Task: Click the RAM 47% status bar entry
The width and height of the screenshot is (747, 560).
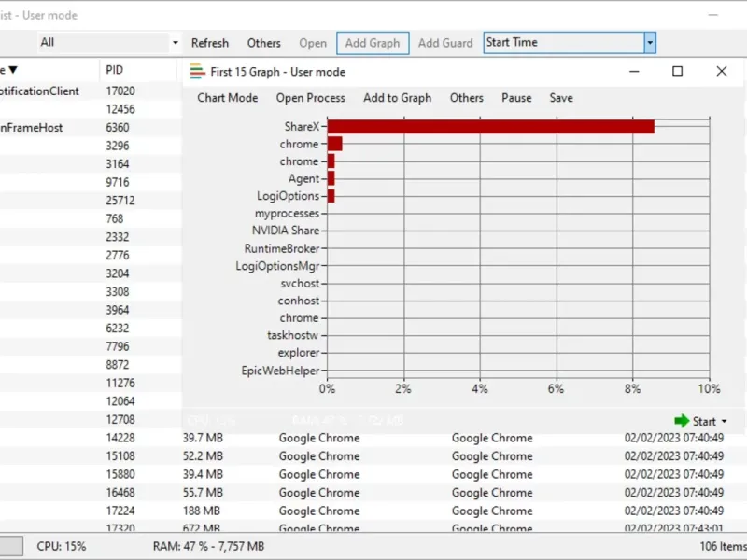Action: 208,547
